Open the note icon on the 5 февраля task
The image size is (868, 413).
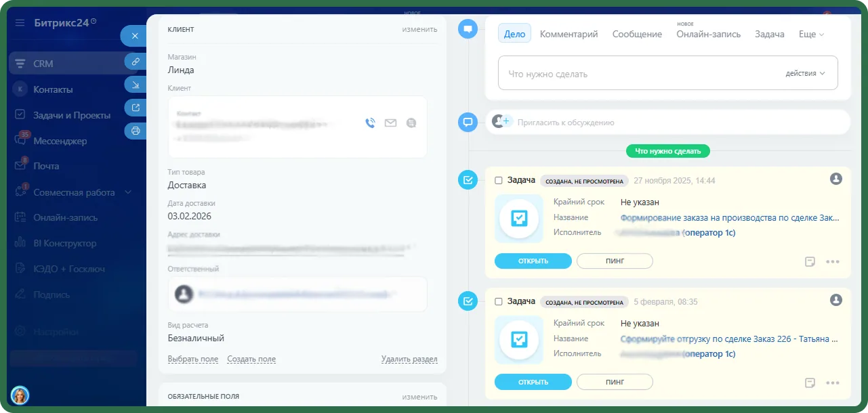click(810, 383)
